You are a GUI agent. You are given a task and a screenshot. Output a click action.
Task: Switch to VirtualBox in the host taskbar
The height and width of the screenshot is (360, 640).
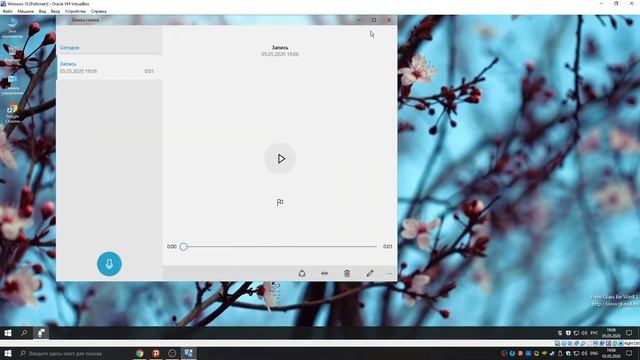[188, 353]
